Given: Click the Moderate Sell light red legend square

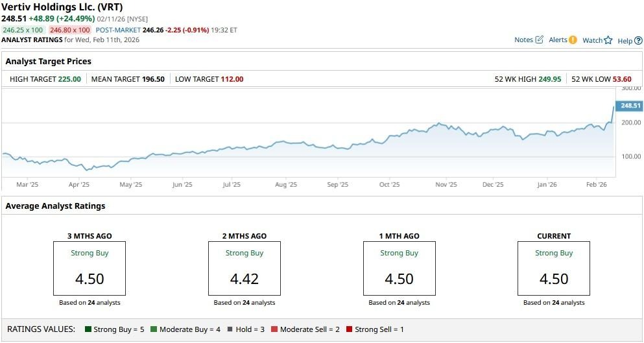Looking at the screenshot, I should coord(275,329).
